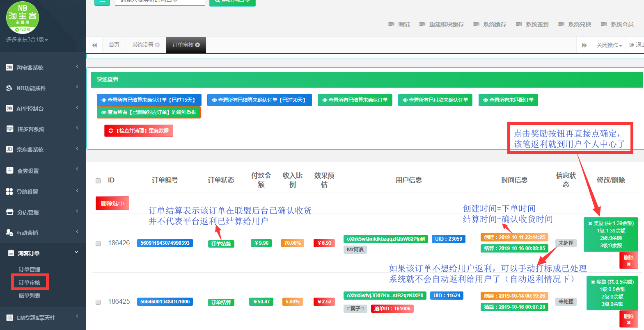The height and width of the screenshot is (330, 644).
Task: Click 重建模块缓存 in top toolbar
Action: 441,24
